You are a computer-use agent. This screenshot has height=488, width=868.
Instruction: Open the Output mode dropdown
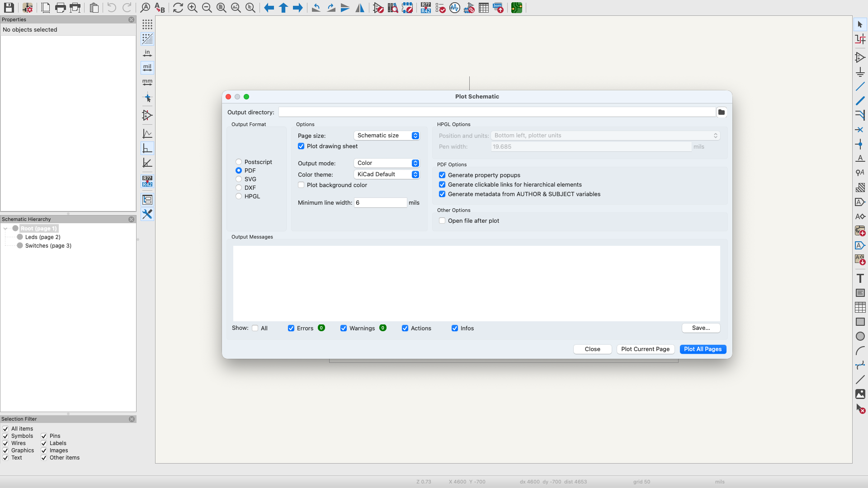coord(387,163)
